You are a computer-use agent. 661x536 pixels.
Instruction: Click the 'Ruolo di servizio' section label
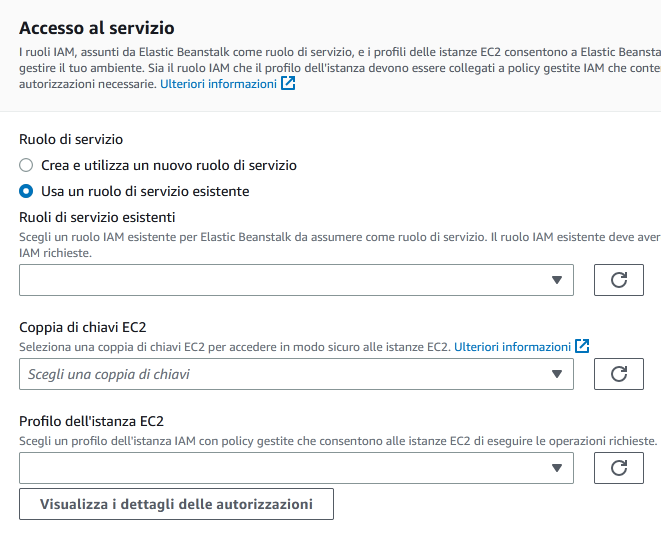(71, 140)
